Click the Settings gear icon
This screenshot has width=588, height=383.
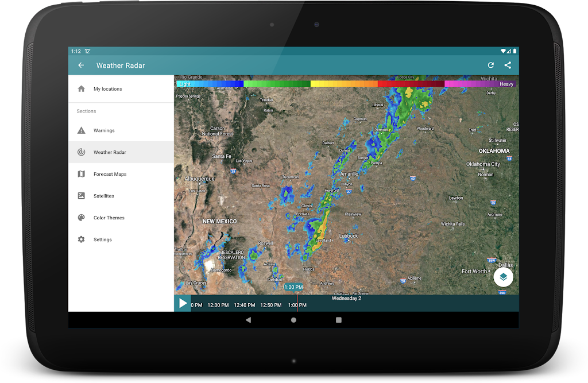point(82,239)
